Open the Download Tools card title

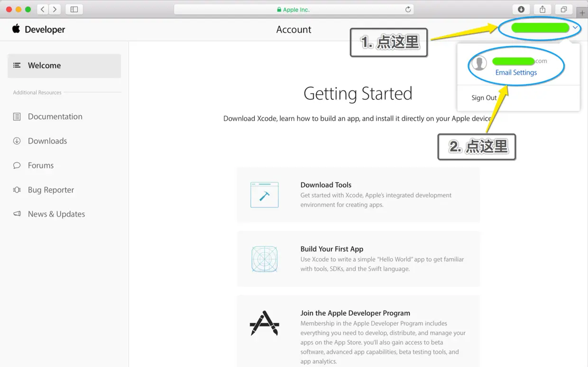click(326, 185)
